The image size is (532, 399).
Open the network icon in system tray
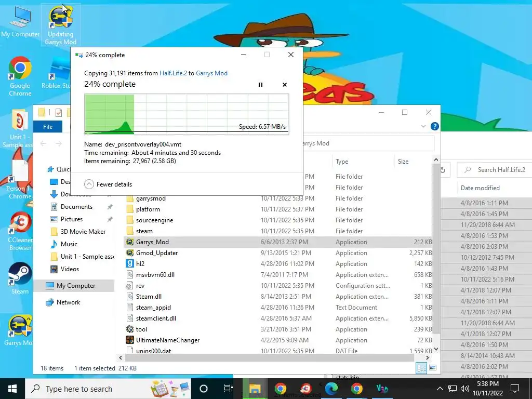(453, 389)
